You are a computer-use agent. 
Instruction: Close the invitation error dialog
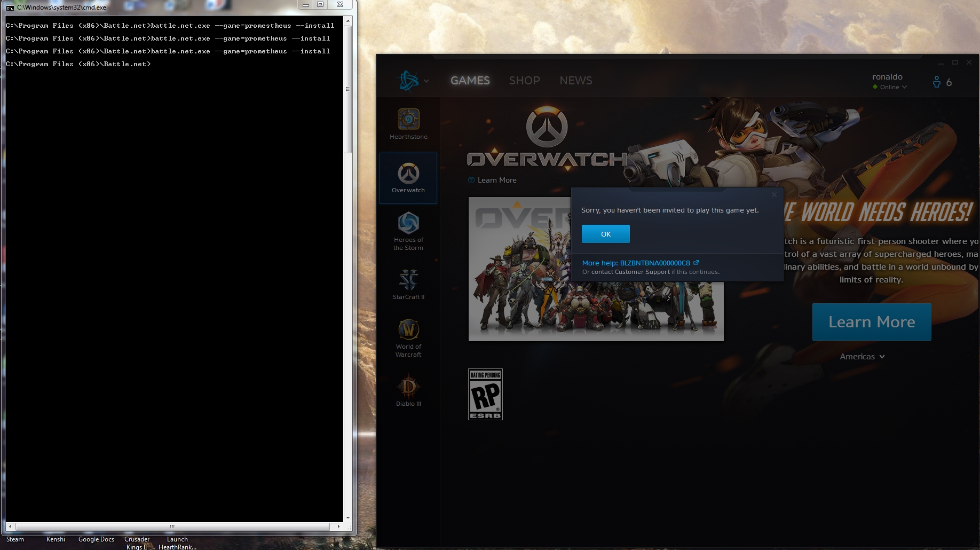click(x=774, y=195)
